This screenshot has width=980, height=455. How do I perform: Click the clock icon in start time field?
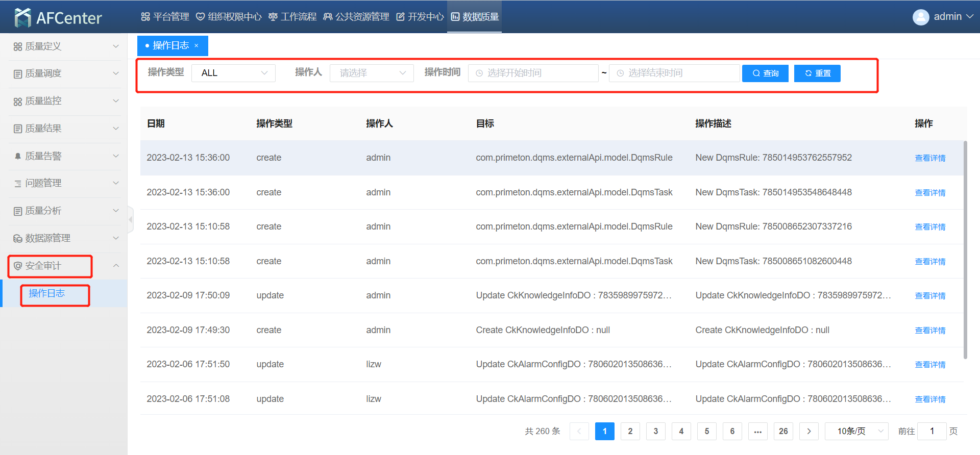tap(479, 73)
